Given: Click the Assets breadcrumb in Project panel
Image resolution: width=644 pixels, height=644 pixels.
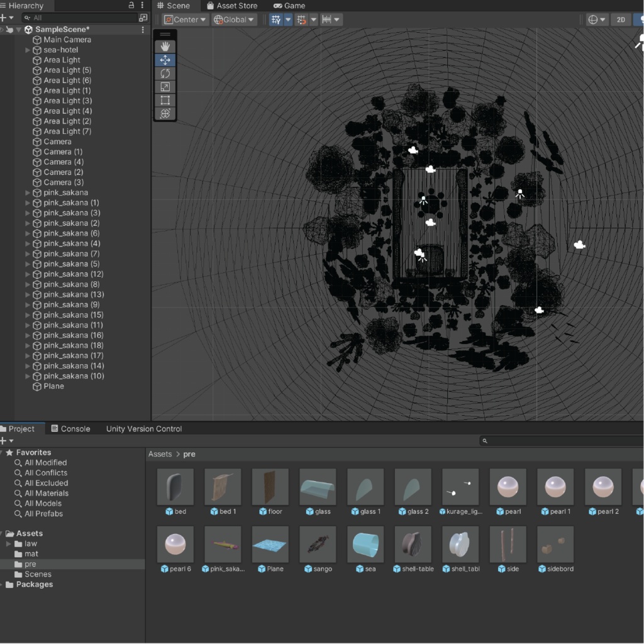Looking at the screenshot, I should pyautogui.click(x=159, y=453).
